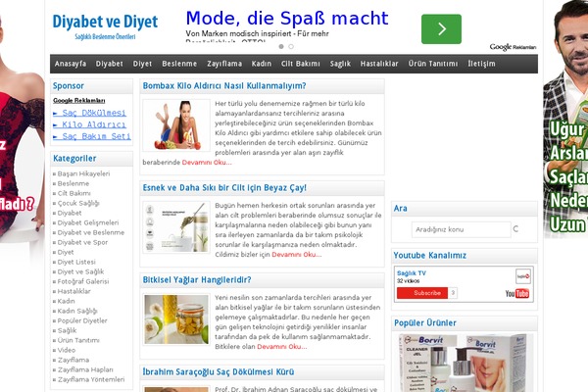This screenshot has width=588, height=392.
Task: Open Bitkisel Yağlar Hangileridir article title
Action: pos(197,280)
